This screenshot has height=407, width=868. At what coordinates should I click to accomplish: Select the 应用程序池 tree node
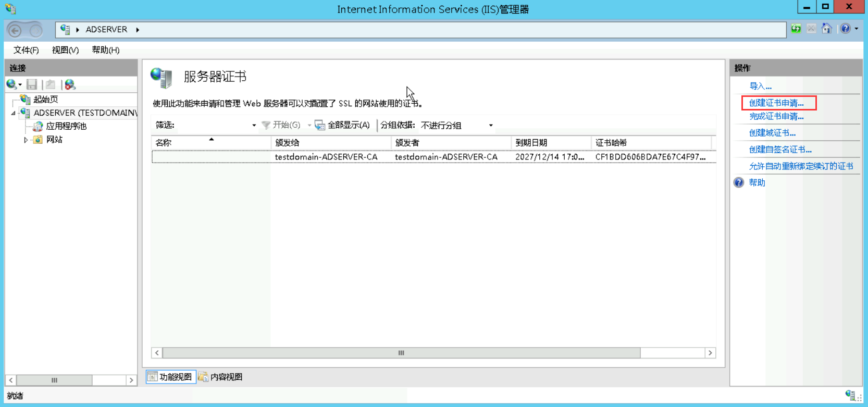pyautogui.click(x=66, y=126)
